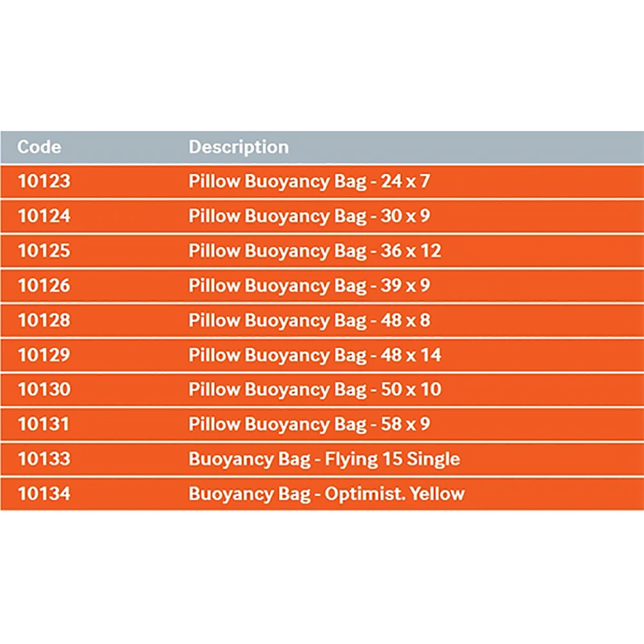Click product code 10124
This screenshot has width=644, height=644.
[x=44, y=216]
